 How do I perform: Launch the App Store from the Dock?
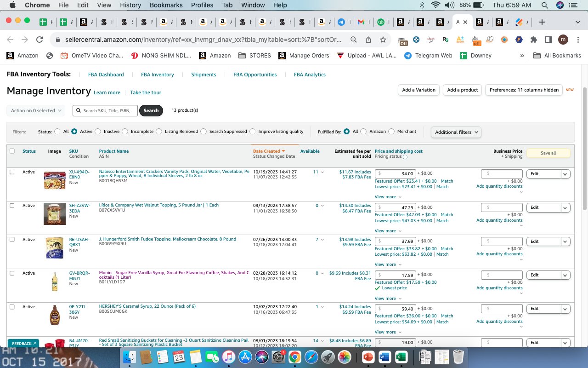(245, 356)
